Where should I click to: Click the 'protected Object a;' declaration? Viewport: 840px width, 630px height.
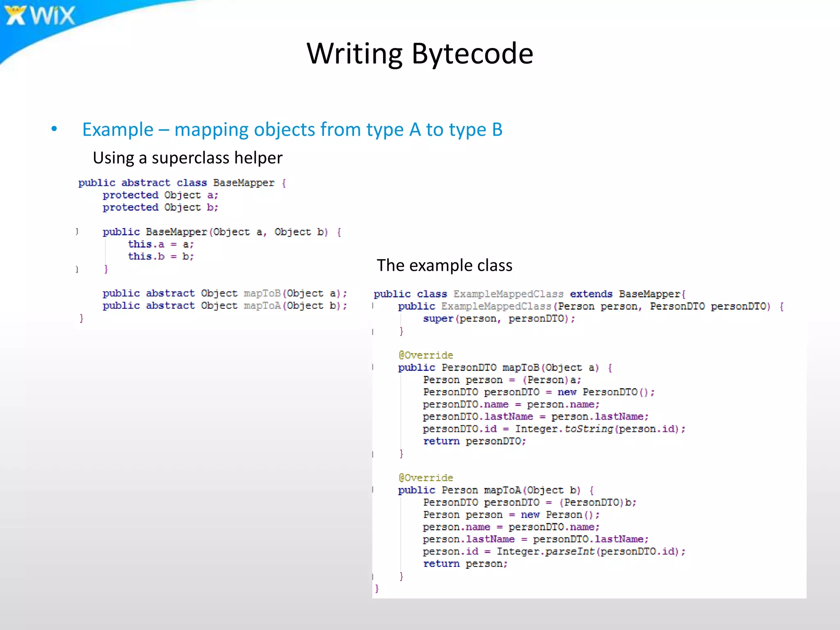tap(160, 195)
